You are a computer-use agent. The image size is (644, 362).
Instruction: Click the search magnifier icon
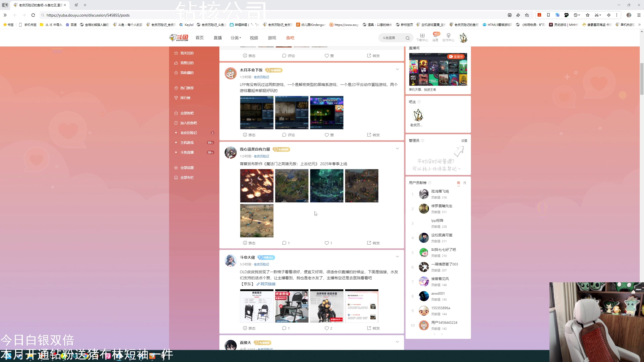tap(408, 38)
